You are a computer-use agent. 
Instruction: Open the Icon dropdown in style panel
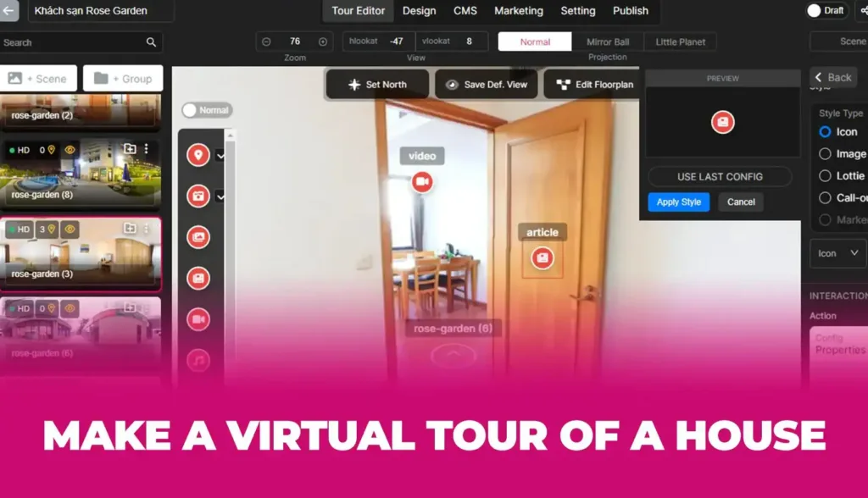[837, 253]
